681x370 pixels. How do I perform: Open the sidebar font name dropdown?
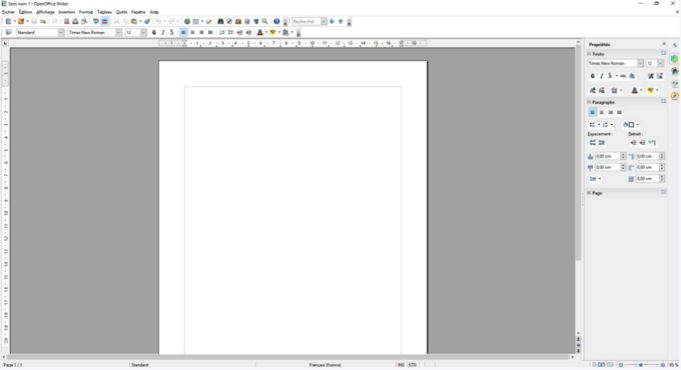pos(640,63)
